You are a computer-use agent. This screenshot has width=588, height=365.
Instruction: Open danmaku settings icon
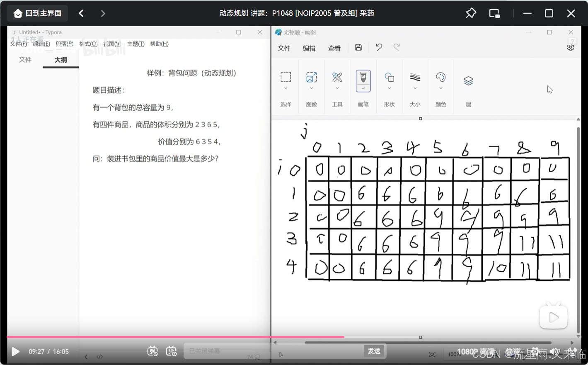point(171,351)
